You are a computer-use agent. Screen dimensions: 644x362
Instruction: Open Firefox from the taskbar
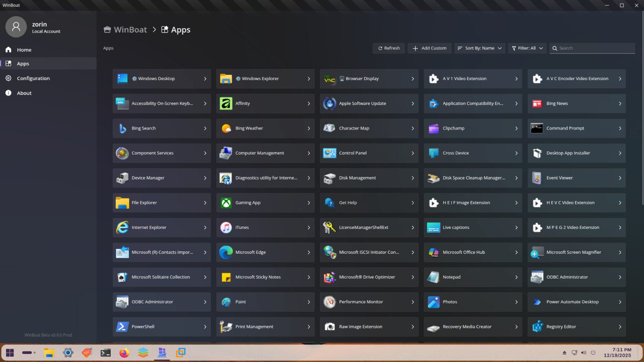tap(124, 353)
